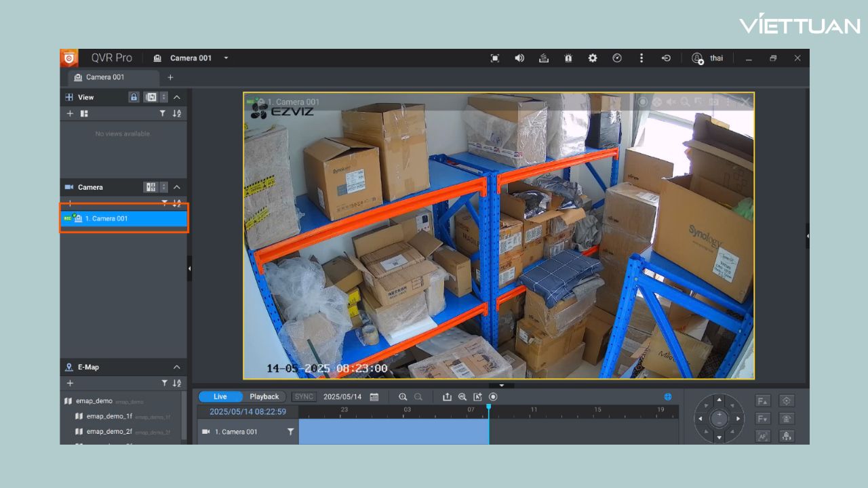Zoom out the timeline
This screenshot has width=868, height=488.
418,396
